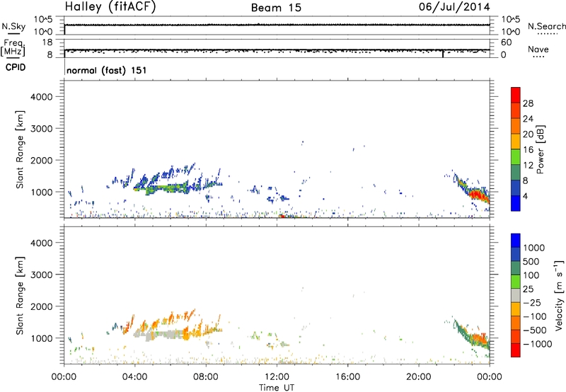The image size is (566, 392).
Task: Click the 'normal (fast) 151' text
Action: point(107,70)
